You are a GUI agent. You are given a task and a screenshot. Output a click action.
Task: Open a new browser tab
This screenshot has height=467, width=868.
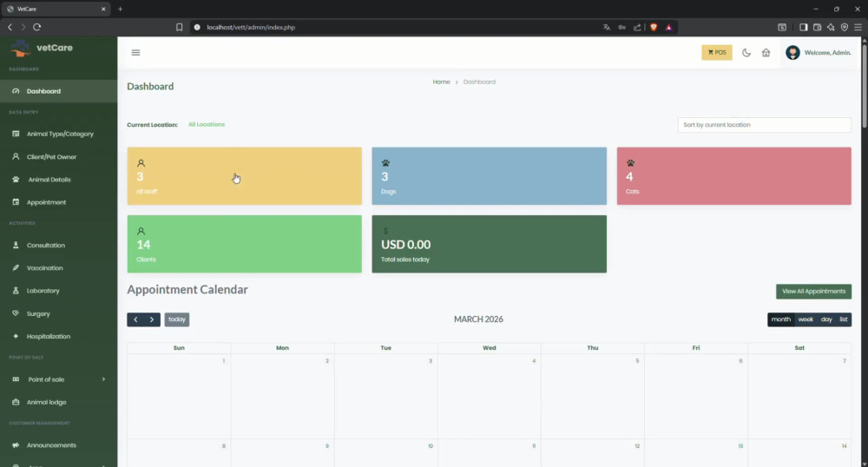120,9
